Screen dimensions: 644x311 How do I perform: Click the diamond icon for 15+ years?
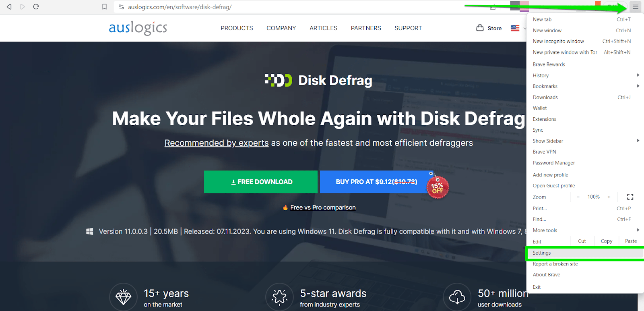tap(123, 297)
